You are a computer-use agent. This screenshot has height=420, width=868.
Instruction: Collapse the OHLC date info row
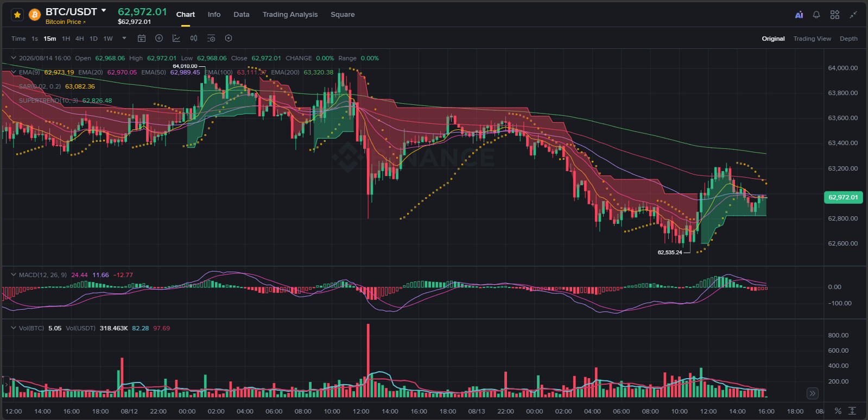click(14, 58)
